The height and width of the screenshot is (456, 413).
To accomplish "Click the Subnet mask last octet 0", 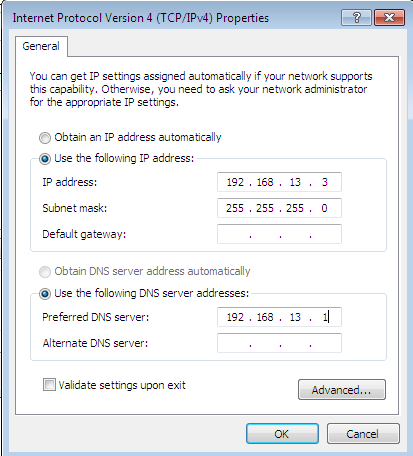I will [324, 208].
